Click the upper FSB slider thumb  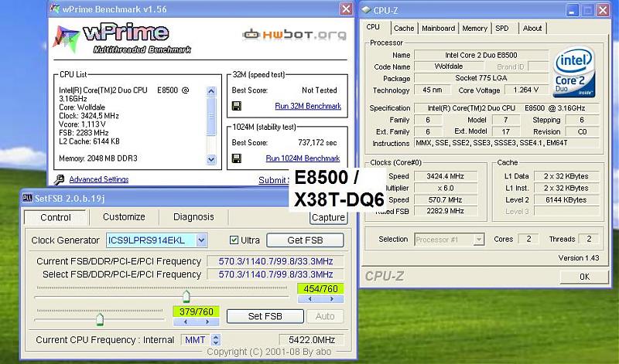coord(186,296)
